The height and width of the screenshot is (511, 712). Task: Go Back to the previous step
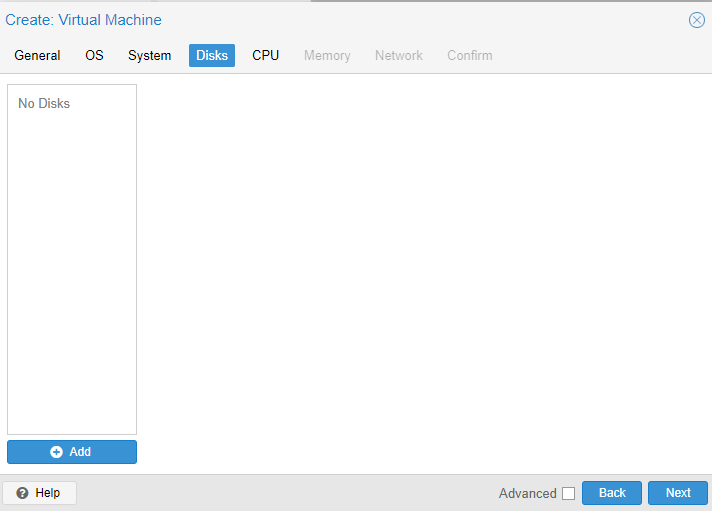coord(612,493)
